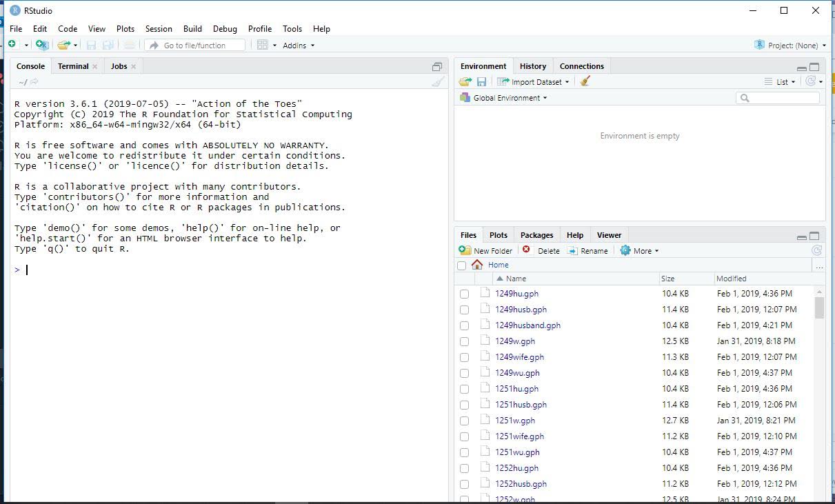Click the Load Workspace folder icon
Image resolution: width=835 pixels, height=504 pixels.
point(465,81)
